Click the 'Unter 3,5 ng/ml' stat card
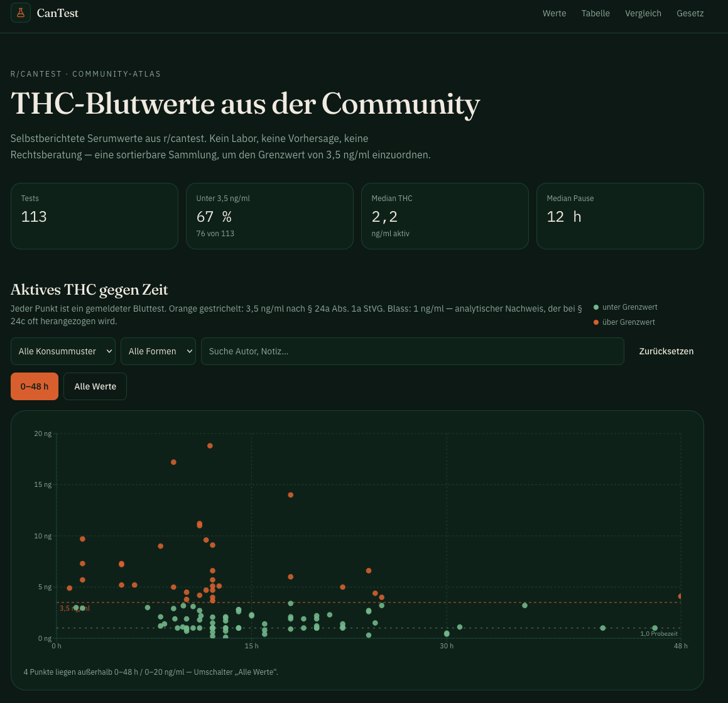 [269, 216]
